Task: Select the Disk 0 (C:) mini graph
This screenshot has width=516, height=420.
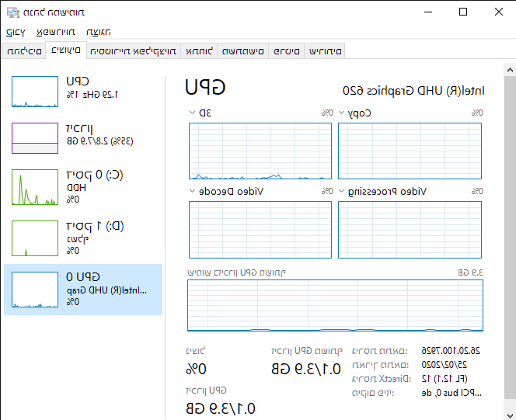Action: [x=35, y=187]
